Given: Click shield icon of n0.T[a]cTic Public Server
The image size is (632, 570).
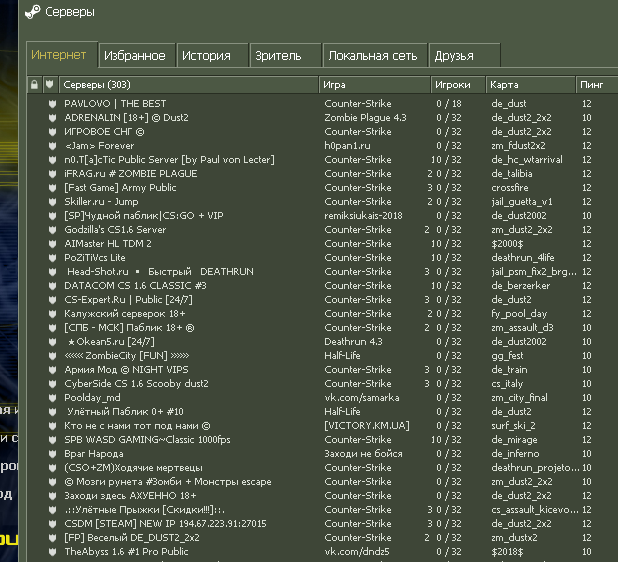Looking at the screenshot, I should tap(52, 160).
